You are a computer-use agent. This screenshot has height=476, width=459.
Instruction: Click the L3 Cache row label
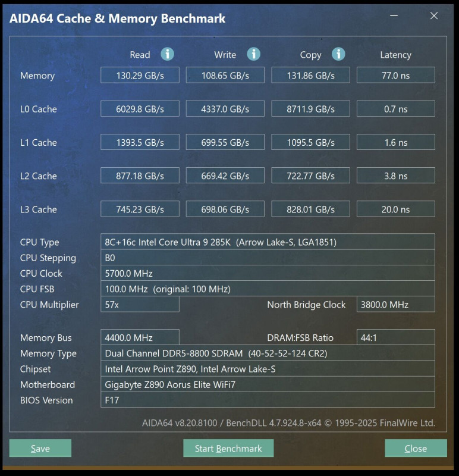[x=38, y=209]
